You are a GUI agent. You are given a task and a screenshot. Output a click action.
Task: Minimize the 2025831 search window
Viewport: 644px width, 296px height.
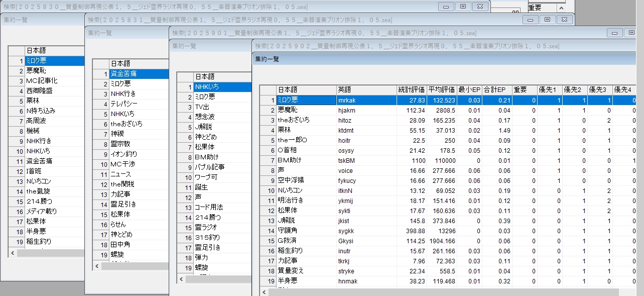(530, 20)
